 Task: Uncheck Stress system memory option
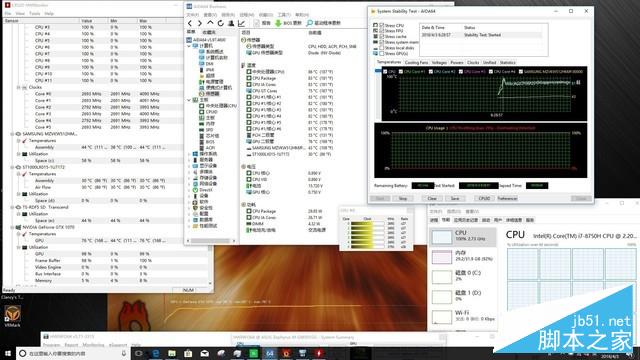(382, 42)
